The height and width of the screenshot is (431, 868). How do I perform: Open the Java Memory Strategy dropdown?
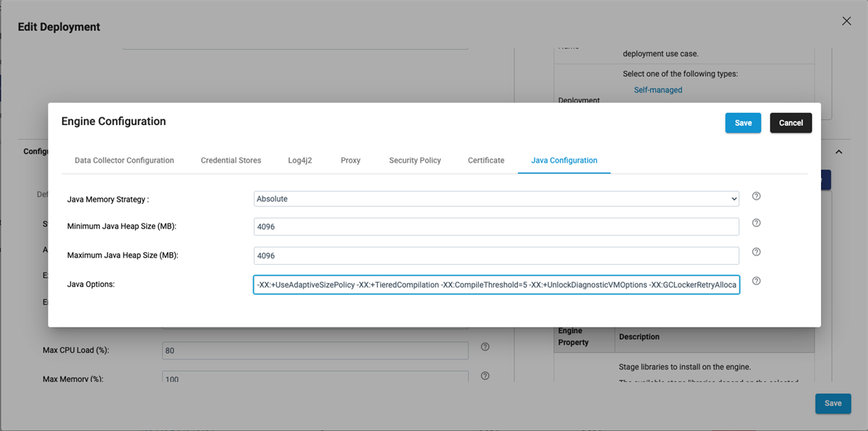tap(496, 198)
